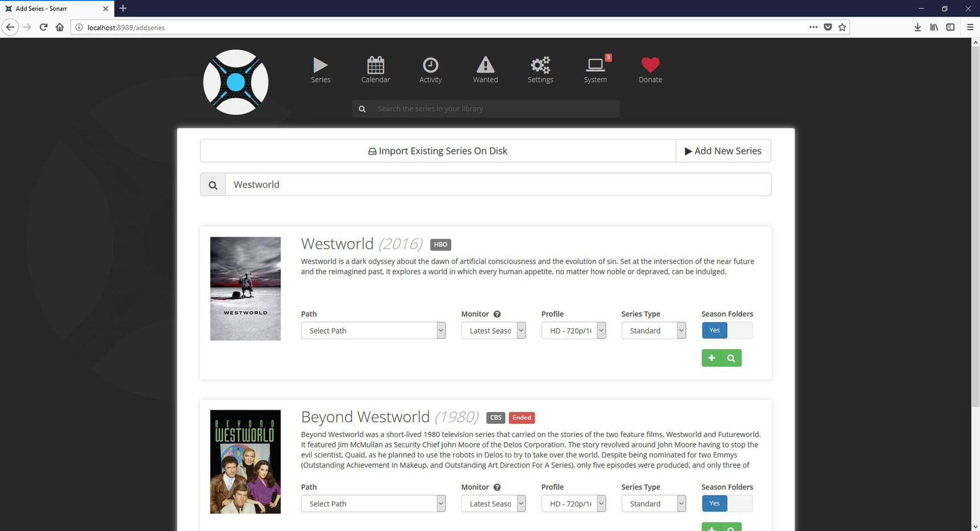Click the Sonarr logo
Viewport: 980px width, 531px height.
[x=236, y=82]
